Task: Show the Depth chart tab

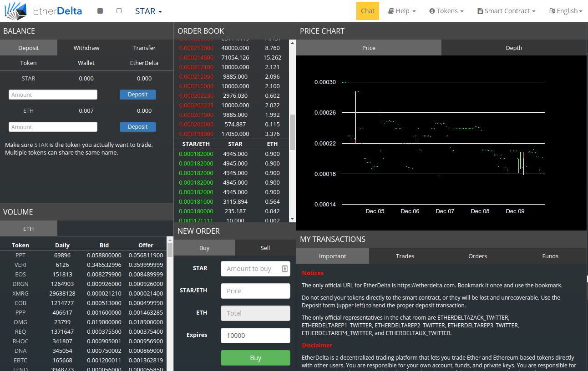Action: (x=514, y=48)
